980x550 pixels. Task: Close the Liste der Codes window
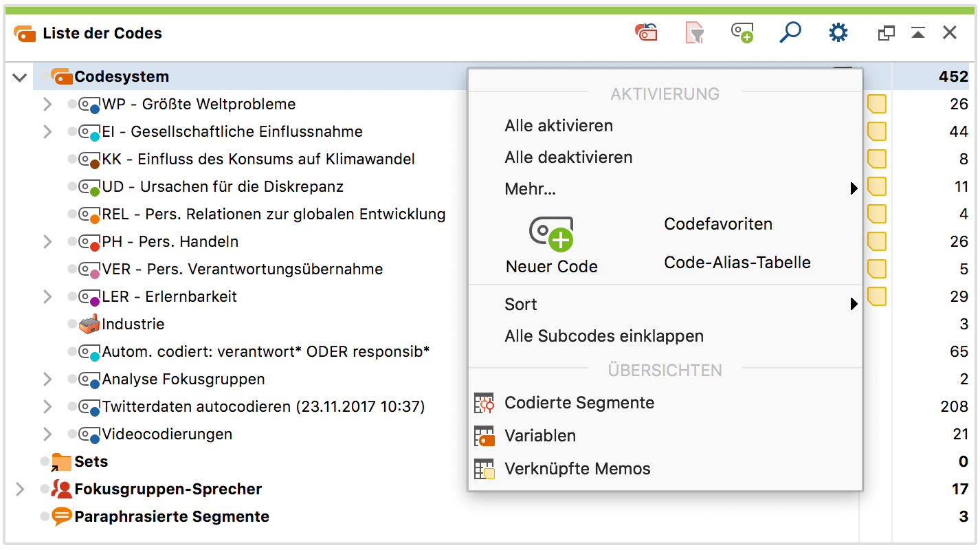[950, 32]
